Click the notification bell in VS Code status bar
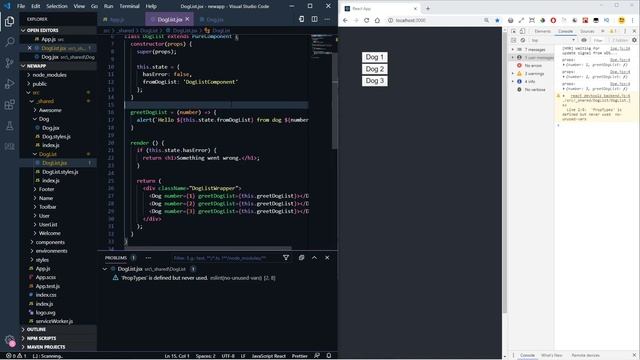Viewport: 640px width, 360px height. coord(329,356)
